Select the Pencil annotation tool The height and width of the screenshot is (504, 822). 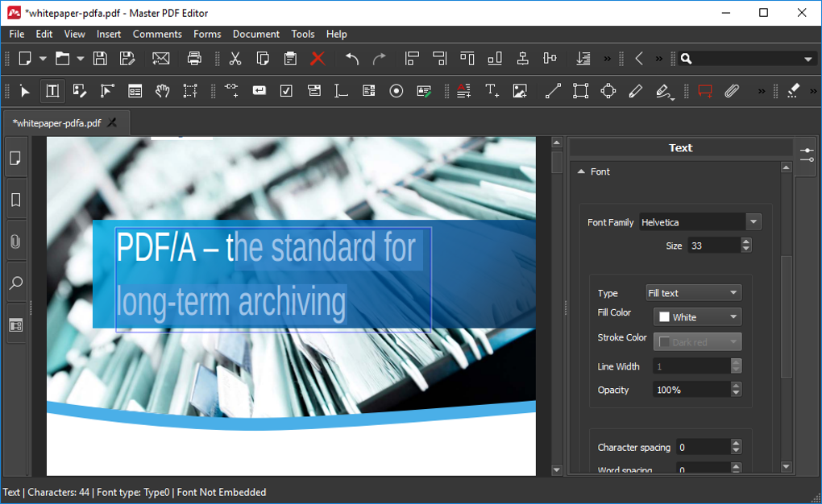[635, 91]
